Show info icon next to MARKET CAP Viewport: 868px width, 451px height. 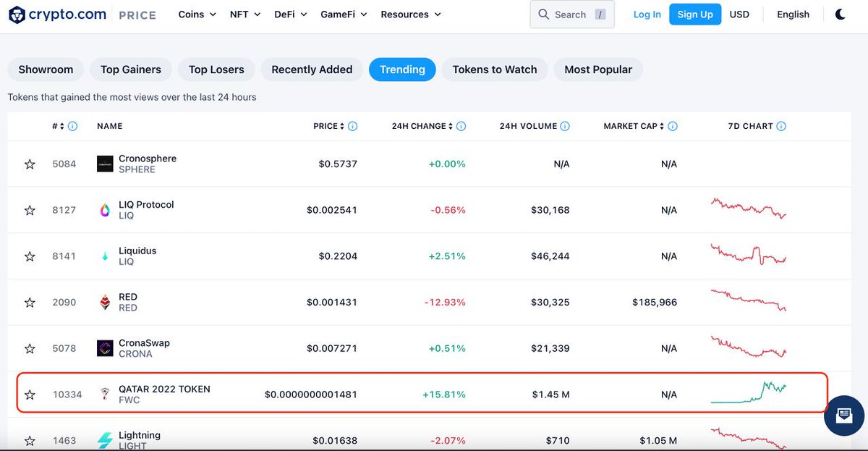click(673, 126)
